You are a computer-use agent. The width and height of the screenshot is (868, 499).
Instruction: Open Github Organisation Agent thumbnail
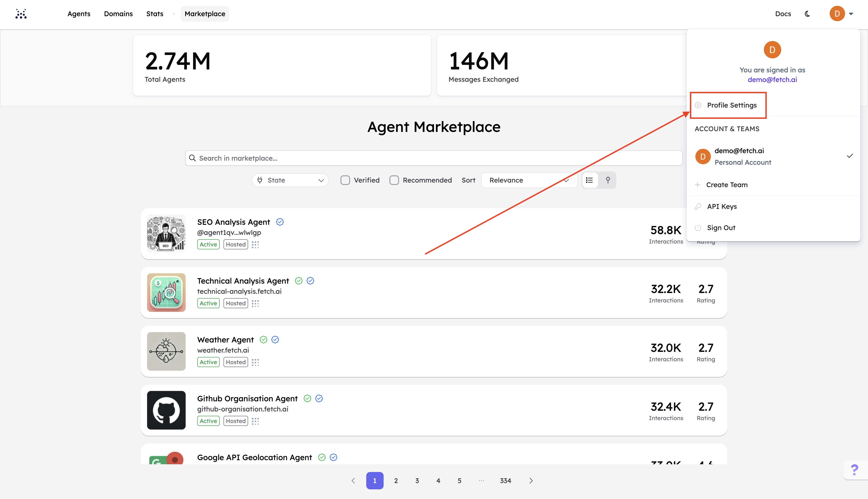pyautogui.click(x=166, y=410)
